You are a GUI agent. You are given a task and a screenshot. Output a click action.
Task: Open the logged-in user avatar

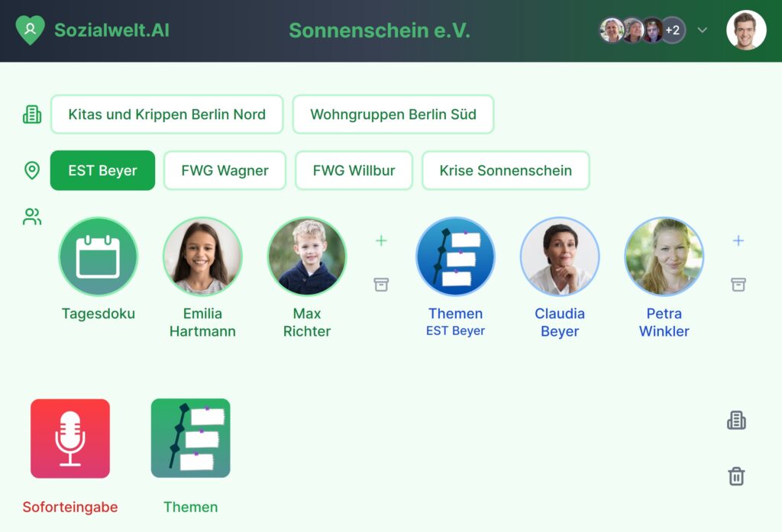[x=746, y=31]
